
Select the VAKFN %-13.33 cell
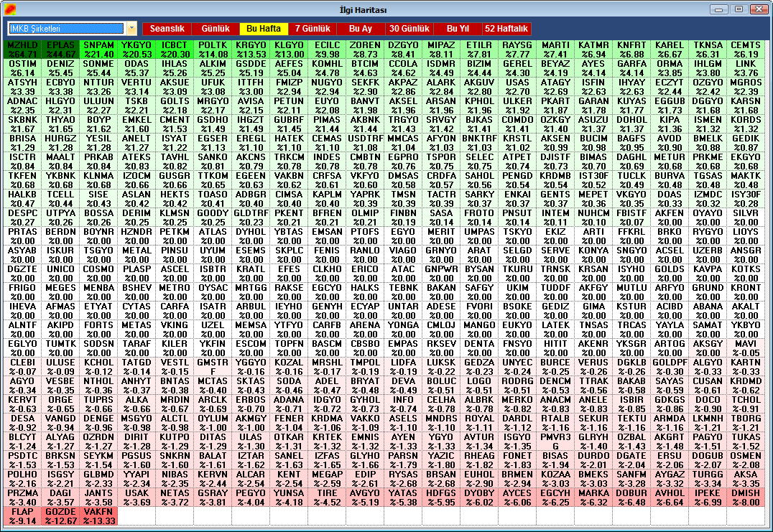point(98,517)
